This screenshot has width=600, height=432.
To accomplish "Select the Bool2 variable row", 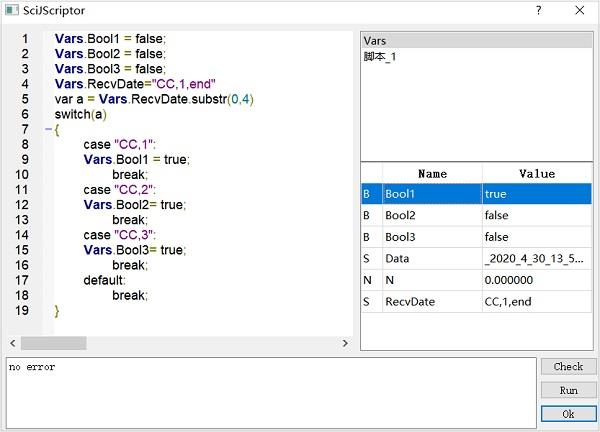I will pos(430,215).
